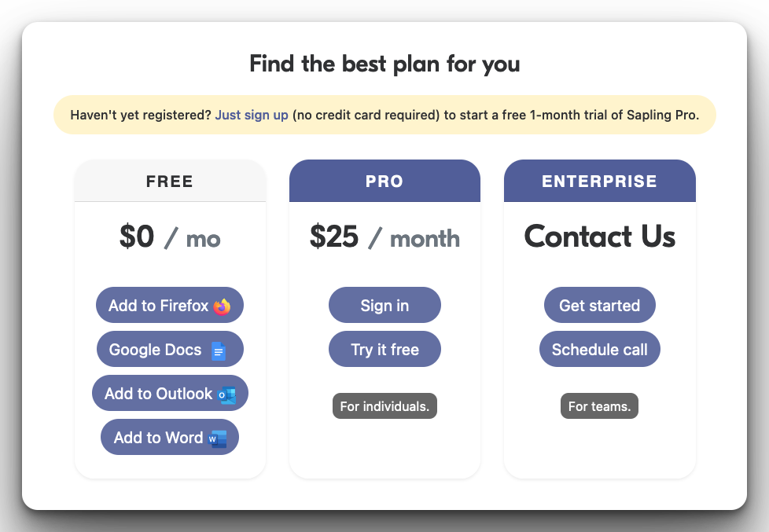Select the ENTERPRISE plan header
Image resolution: width=769 pixels, height=532 pixels.
click(x=599, y=182)
